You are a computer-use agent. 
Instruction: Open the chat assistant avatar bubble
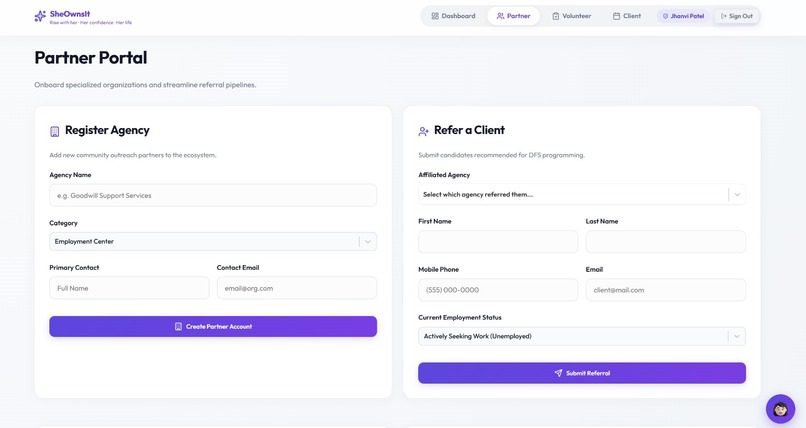780,409
